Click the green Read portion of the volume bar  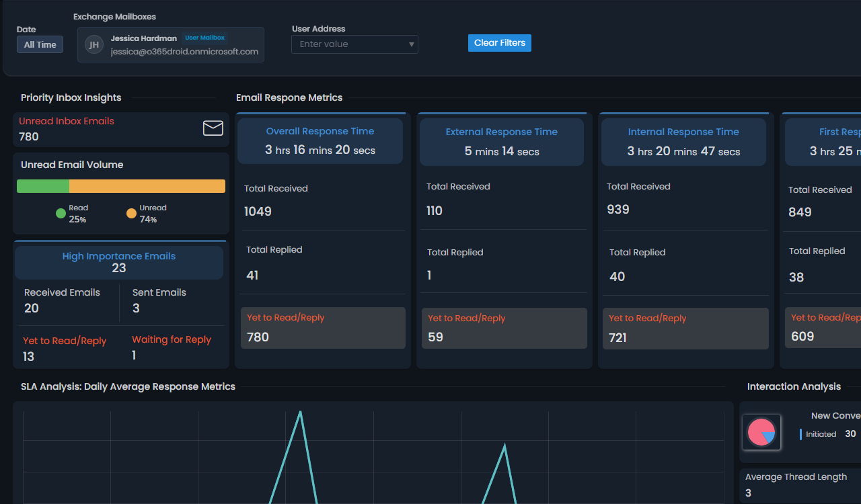tap(43, 186)
